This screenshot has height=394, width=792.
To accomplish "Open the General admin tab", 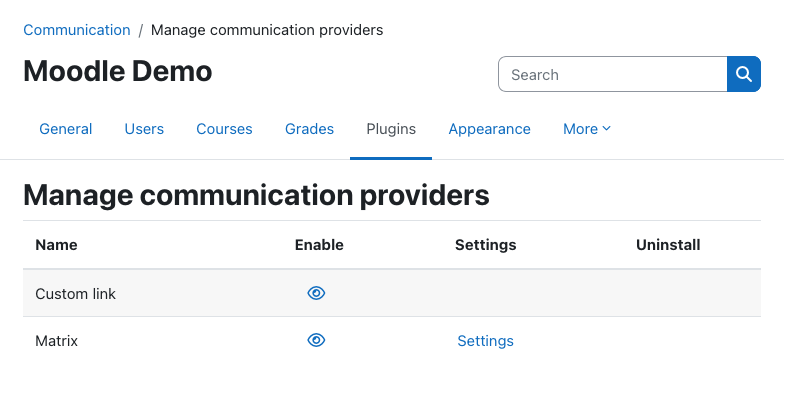I will coord(66,129).
